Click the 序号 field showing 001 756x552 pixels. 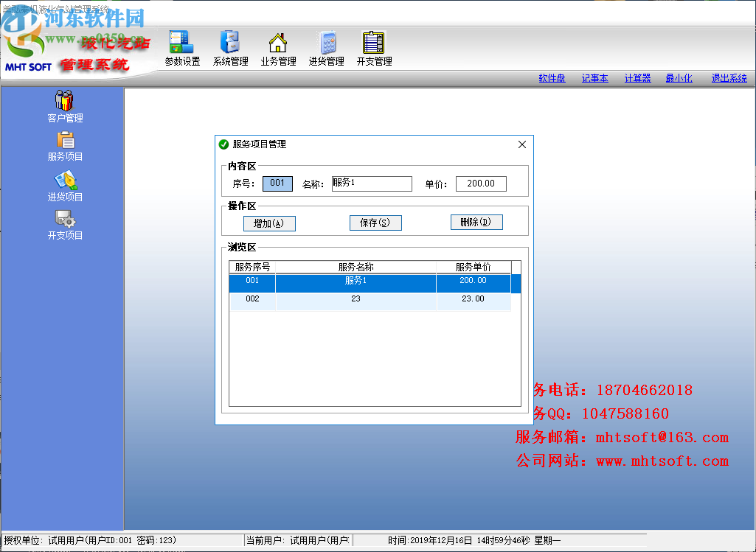click(277, 184)
